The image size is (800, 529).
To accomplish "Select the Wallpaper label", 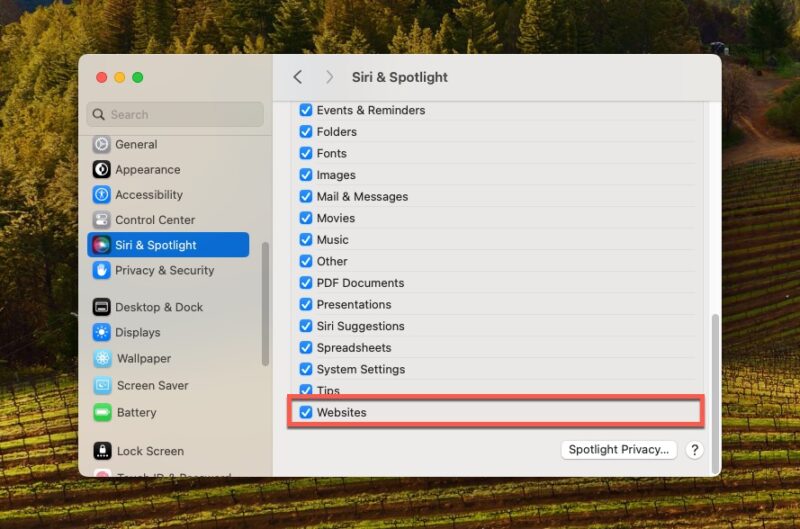I will point(144,359).
